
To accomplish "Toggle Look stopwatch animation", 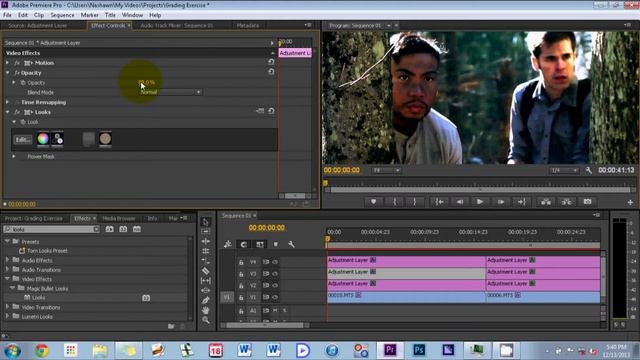I will 23,122.
